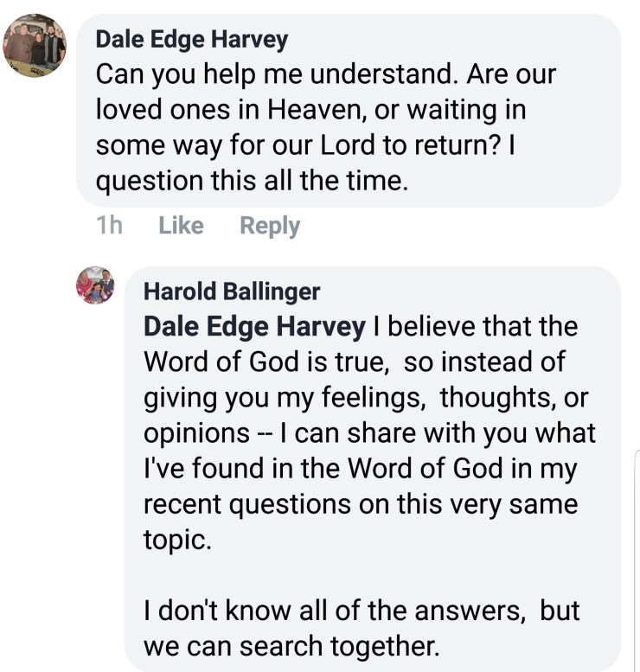Screen dimensions: 640x672
Task: Click the 1h comment timestamp
Action: point(109,226)
